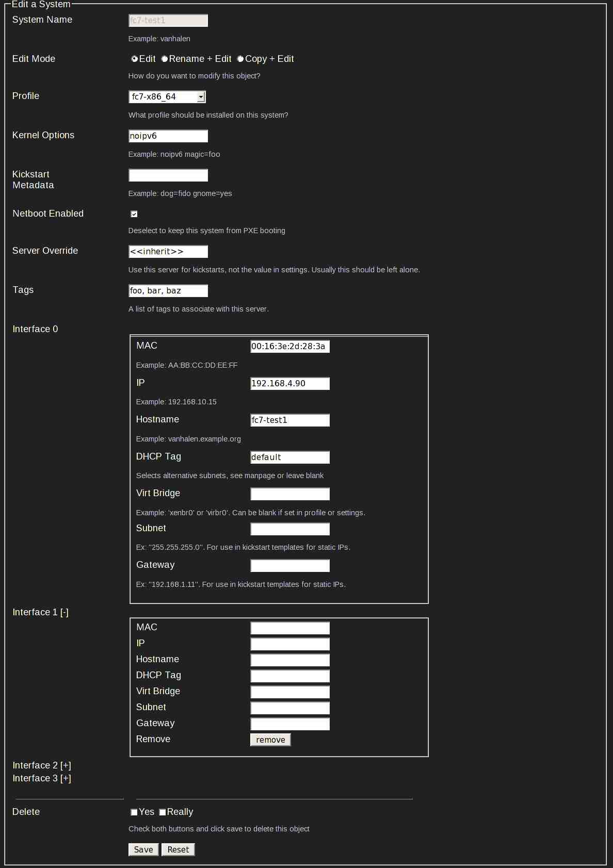Expand Interface 2 section
Image resolution: width=613 pixels, height=868 pixels.
pos(66,765)
